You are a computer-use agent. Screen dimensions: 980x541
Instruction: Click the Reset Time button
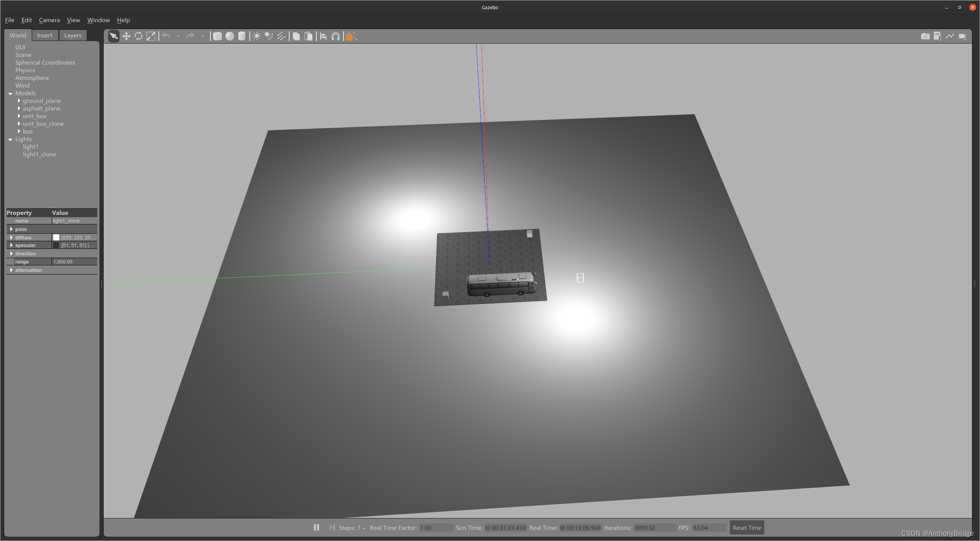coord(746,528)
